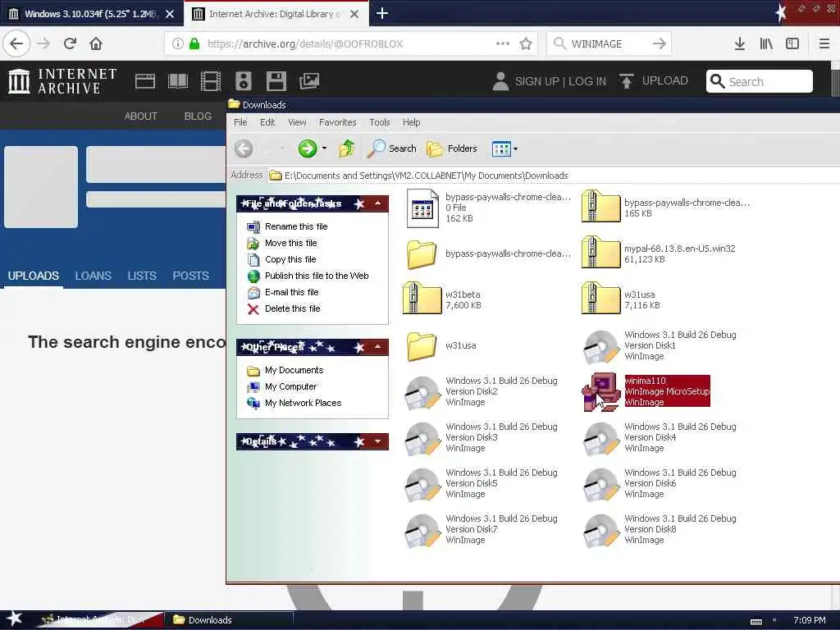Open ABOUT link on Archive page
Image resolution: width=840 pixels, height=630 pixels.
pos(141,116)
